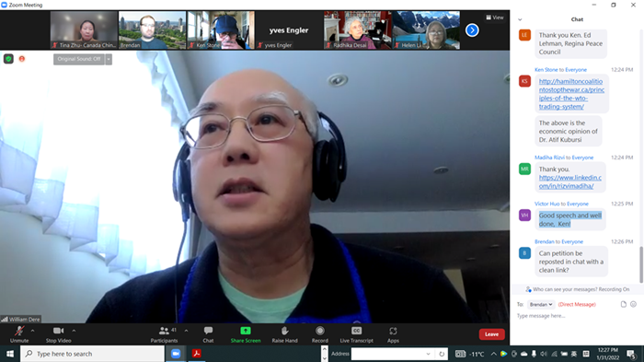Click the Raise Hand icon

coord(284,331)
